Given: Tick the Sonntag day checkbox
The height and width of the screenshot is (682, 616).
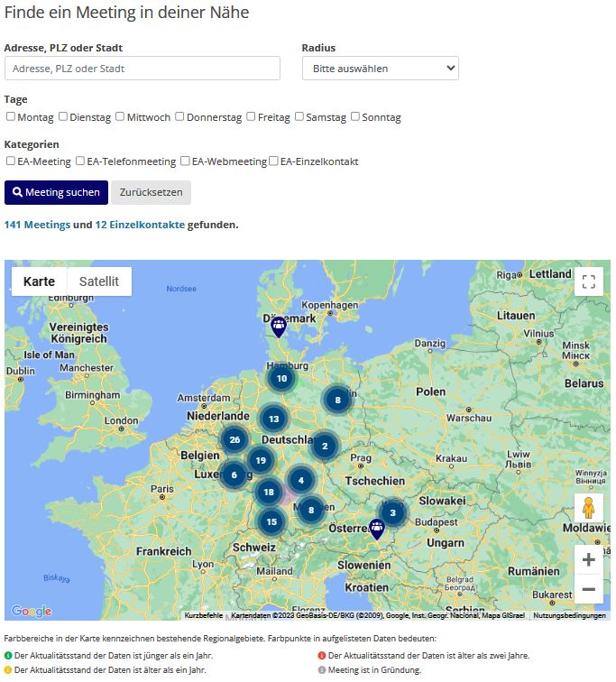Looking at the screenshot, I should click(355, 116).
